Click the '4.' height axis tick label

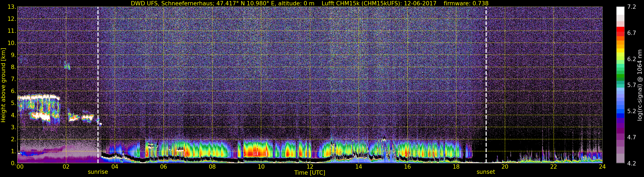tap(13, 115)
